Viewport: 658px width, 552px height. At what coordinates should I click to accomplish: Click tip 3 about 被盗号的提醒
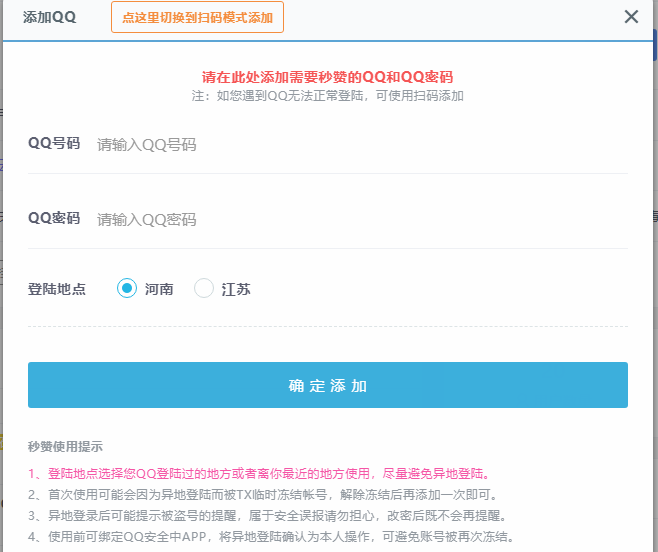coord(268,515)
